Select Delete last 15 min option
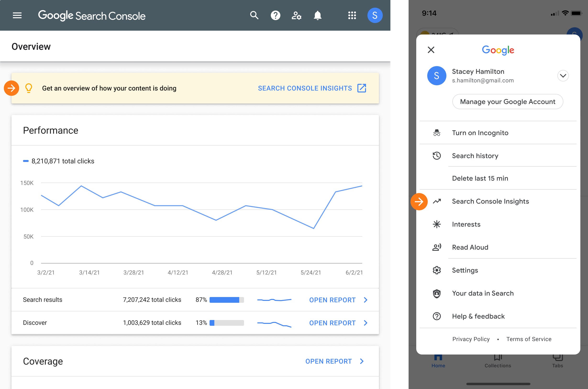This screenshot has width=588, height=389. [x=480, y=178]
